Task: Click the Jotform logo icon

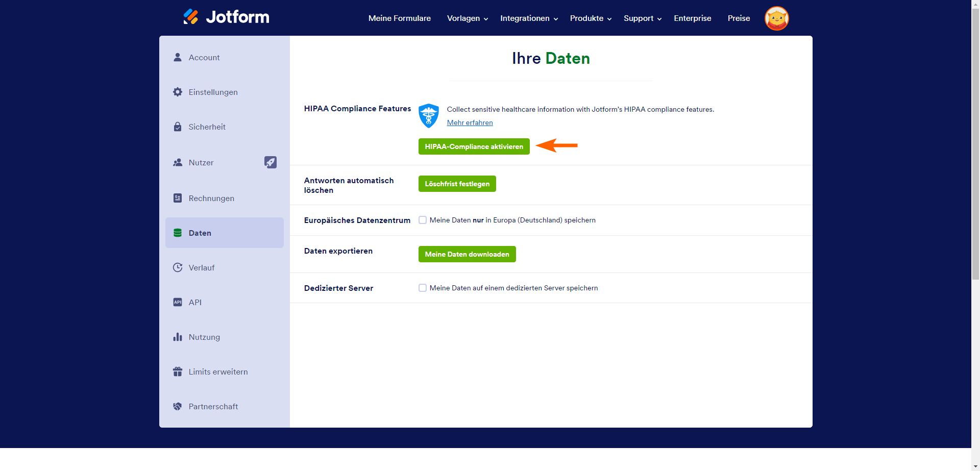Action: click(191, 17)
